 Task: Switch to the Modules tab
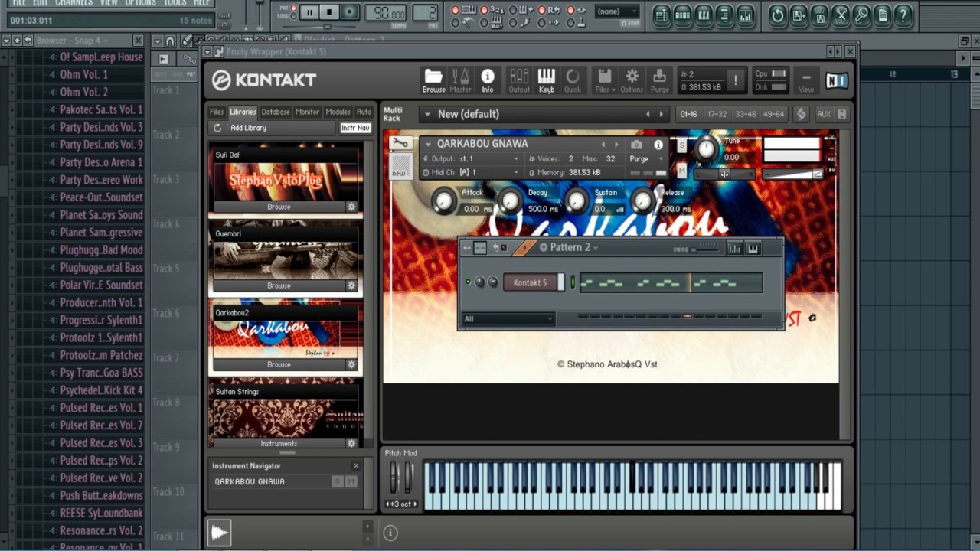coord(338,112)
